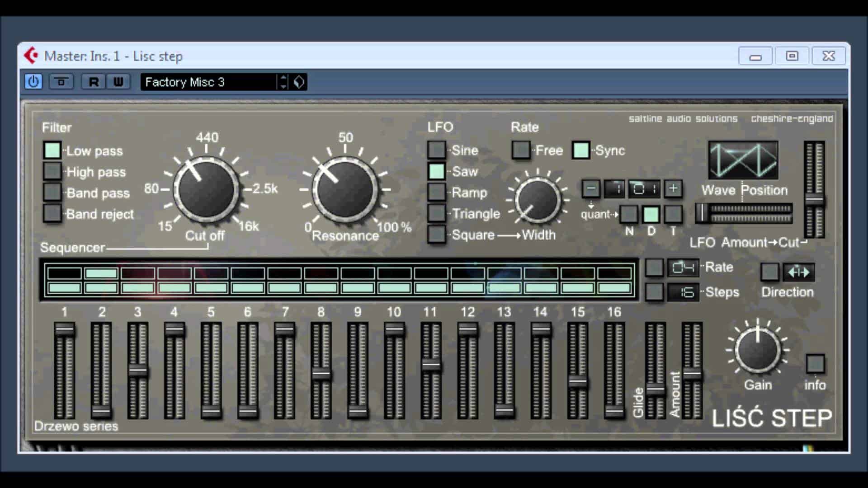Click the bypass insert icon next to power
This screenshot has width=868, height=488.
[x=61, y=82]
